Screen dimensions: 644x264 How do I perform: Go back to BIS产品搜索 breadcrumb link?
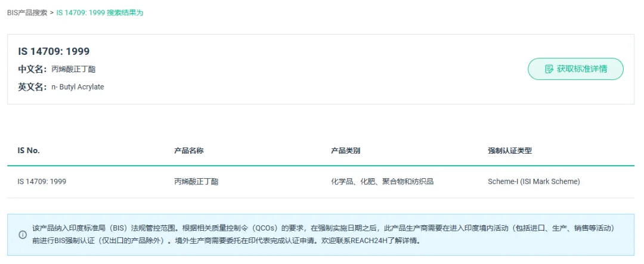click(27, 13)
